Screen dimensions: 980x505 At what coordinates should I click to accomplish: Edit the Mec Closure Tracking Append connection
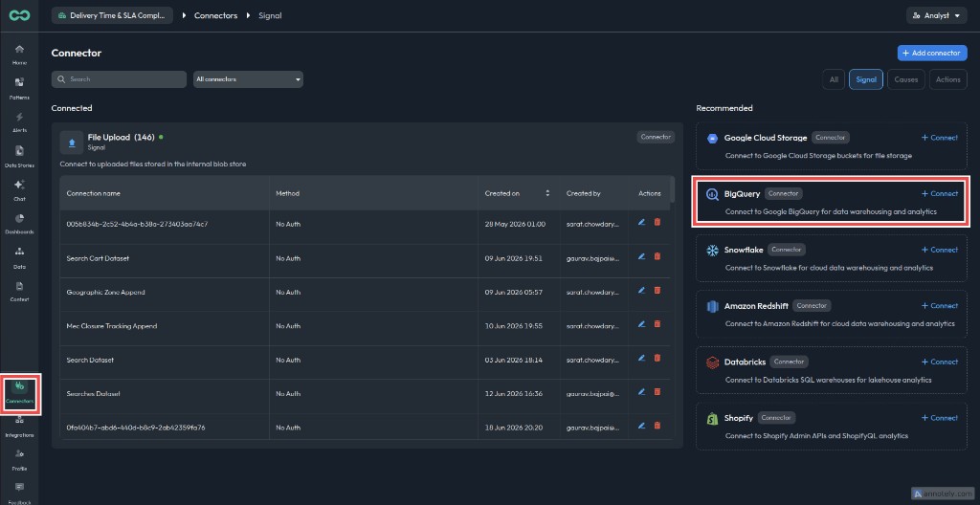tap(641, 323)
